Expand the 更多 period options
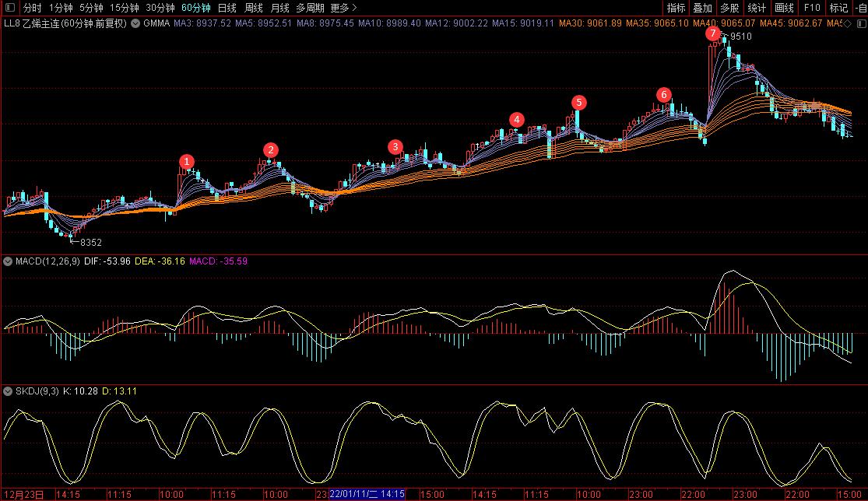868x501 pixels. 343,8
